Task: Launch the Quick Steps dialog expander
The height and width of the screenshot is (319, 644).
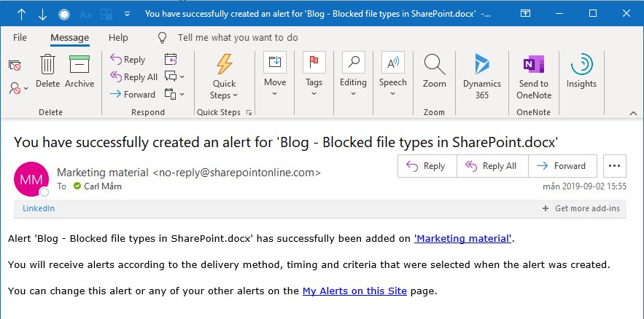Action: 249,112
